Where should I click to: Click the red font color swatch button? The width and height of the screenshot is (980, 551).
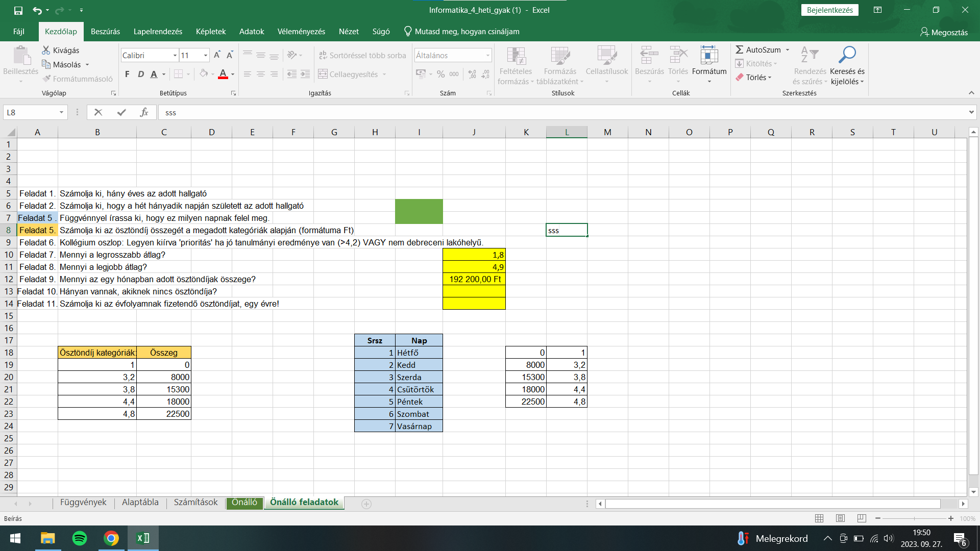[223, 74]
